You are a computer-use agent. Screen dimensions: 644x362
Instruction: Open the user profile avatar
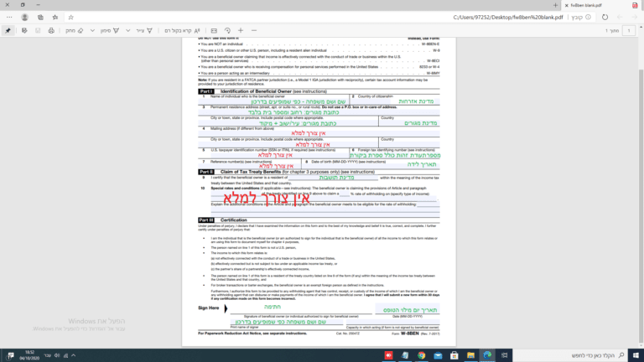[x=24, y=18]
